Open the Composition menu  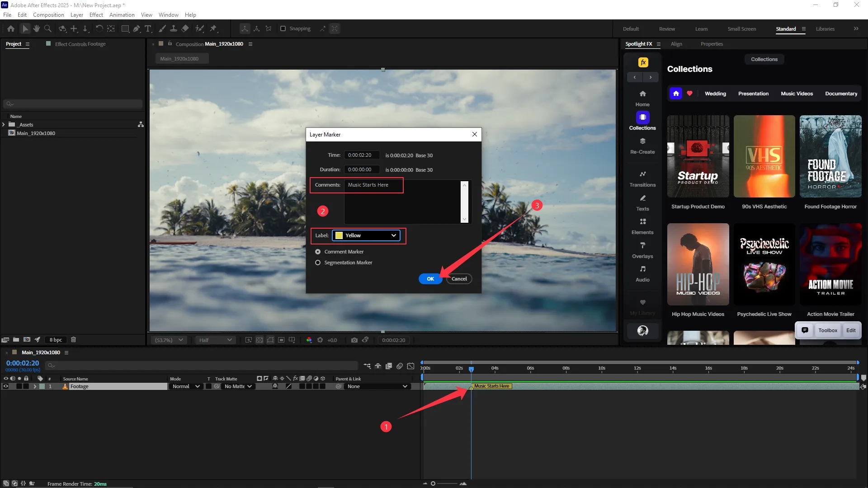(x=48, y=15)
